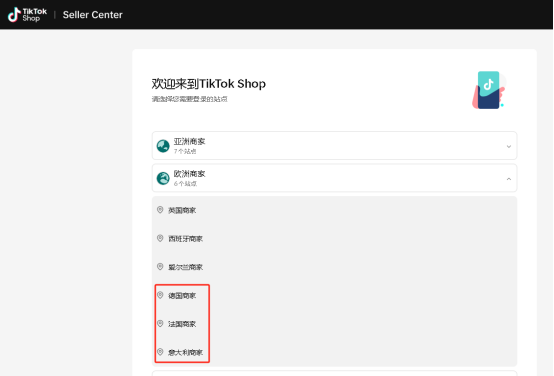Choose 德国商家 site
Viewport: 554px width, 376px height.
pos(182,295)
